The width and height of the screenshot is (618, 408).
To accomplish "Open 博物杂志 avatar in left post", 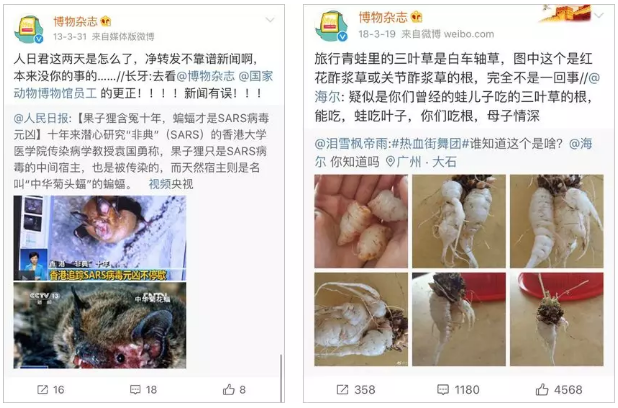I will [x=29, y=29].
